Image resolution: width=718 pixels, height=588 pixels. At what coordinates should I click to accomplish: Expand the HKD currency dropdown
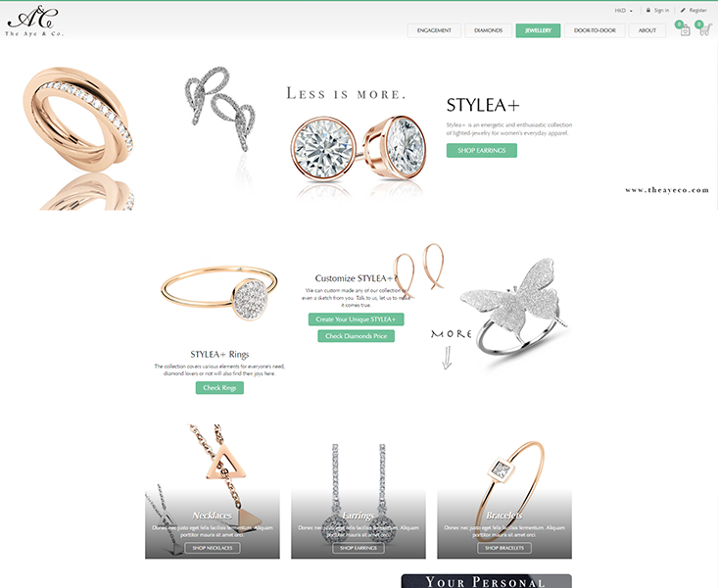pyautogui.click(x=623, y=11)
